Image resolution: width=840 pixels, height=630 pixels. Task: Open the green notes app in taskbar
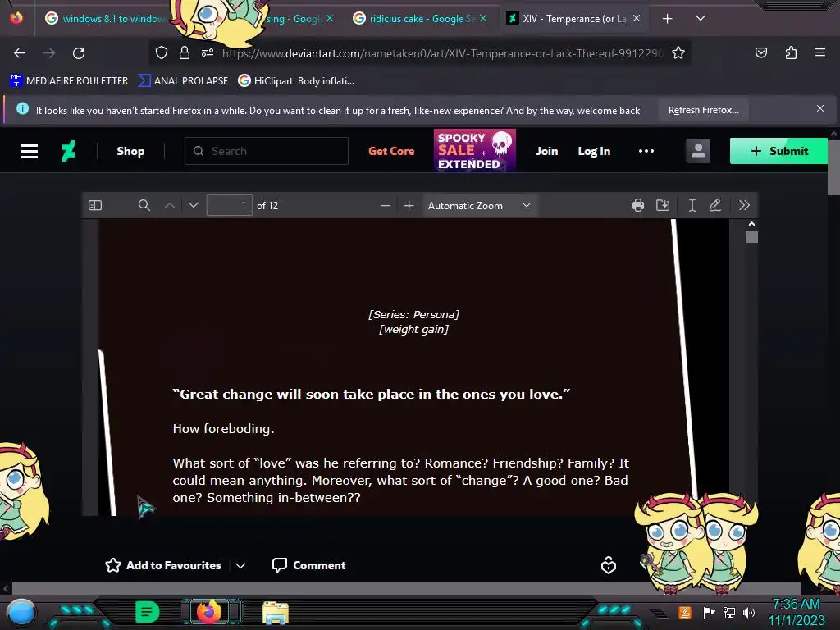[147, 612]
